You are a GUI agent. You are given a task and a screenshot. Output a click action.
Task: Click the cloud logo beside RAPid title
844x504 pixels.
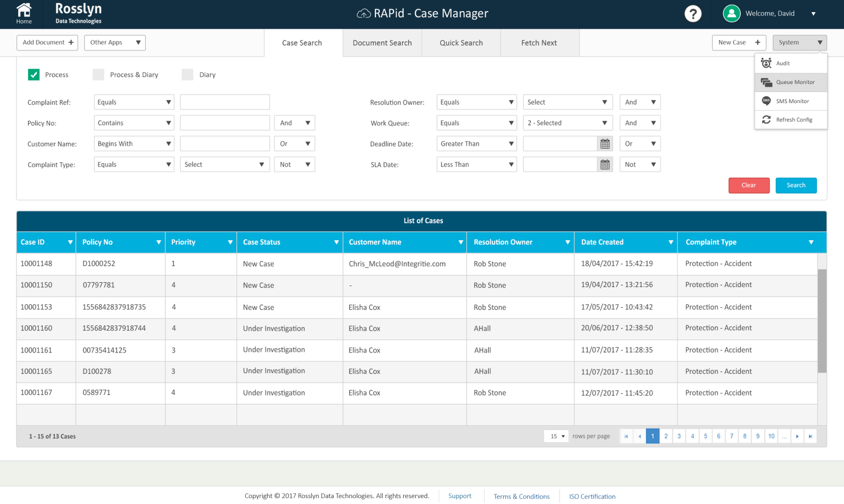364,14
